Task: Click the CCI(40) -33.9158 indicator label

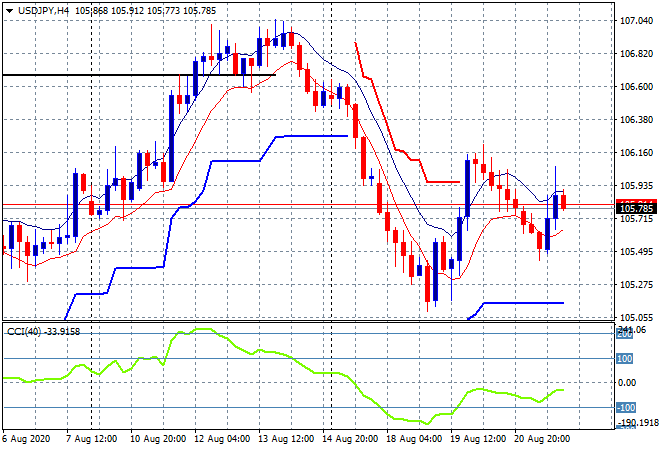Action: tap(43, 332)
